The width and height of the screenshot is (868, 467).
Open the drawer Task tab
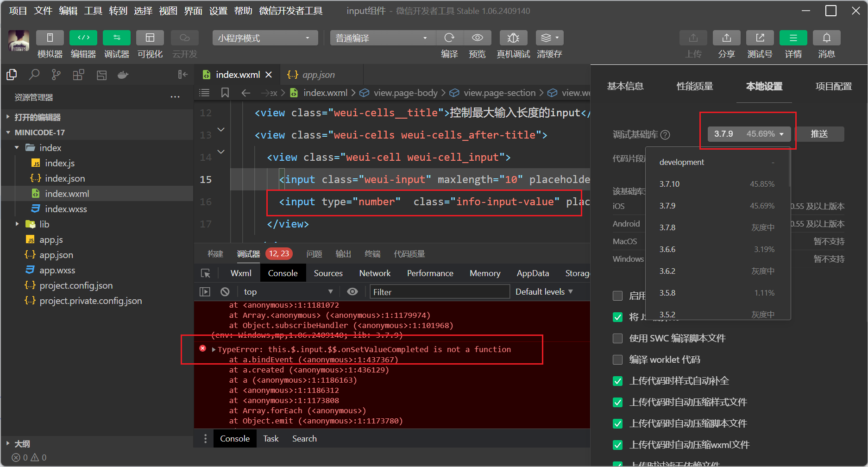pos(271,439)
